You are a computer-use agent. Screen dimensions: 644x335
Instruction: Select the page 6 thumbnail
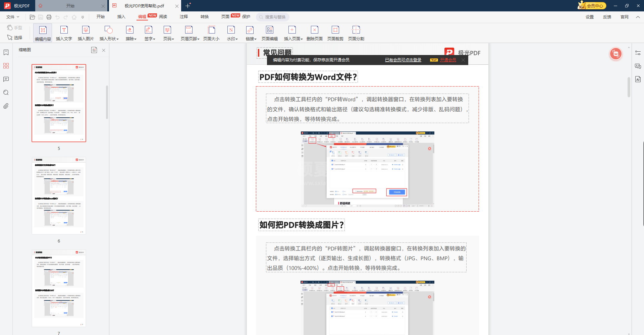click(59, 196)
